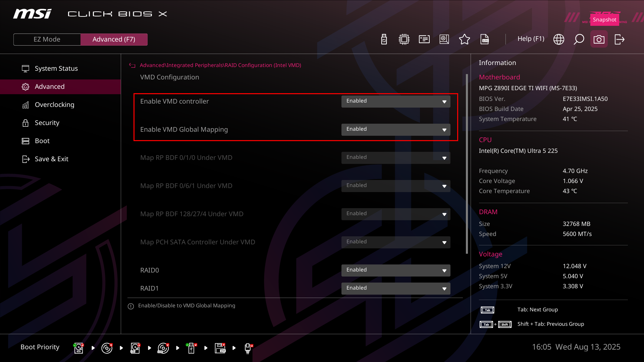Open Favorites via the star icon

point(465,39)
